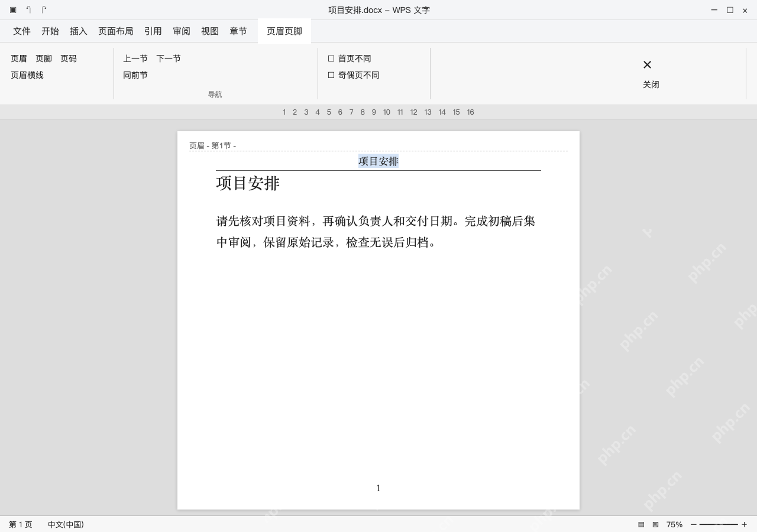Click the 75% zoom level value
The height and width of the screenshot is (532, 757).
coord(674,524)
